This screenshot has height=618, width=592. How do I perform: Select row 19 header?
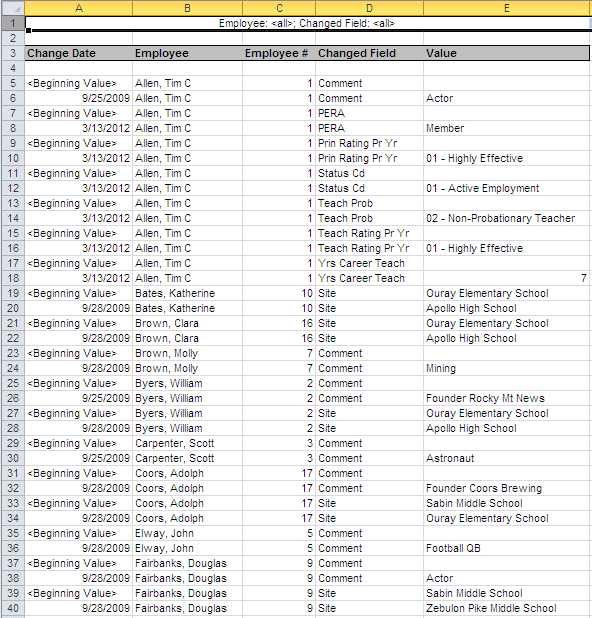point(13,293)
